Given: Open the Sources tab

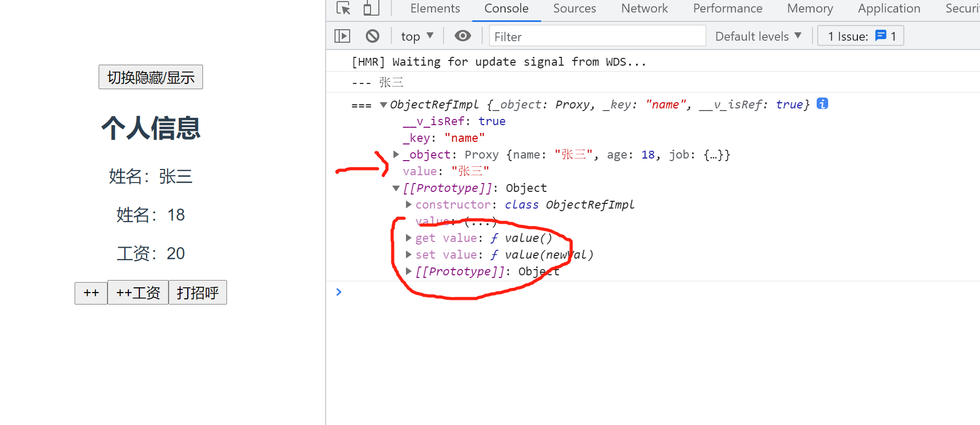Looking at the screenshot, I should (575, 8).
